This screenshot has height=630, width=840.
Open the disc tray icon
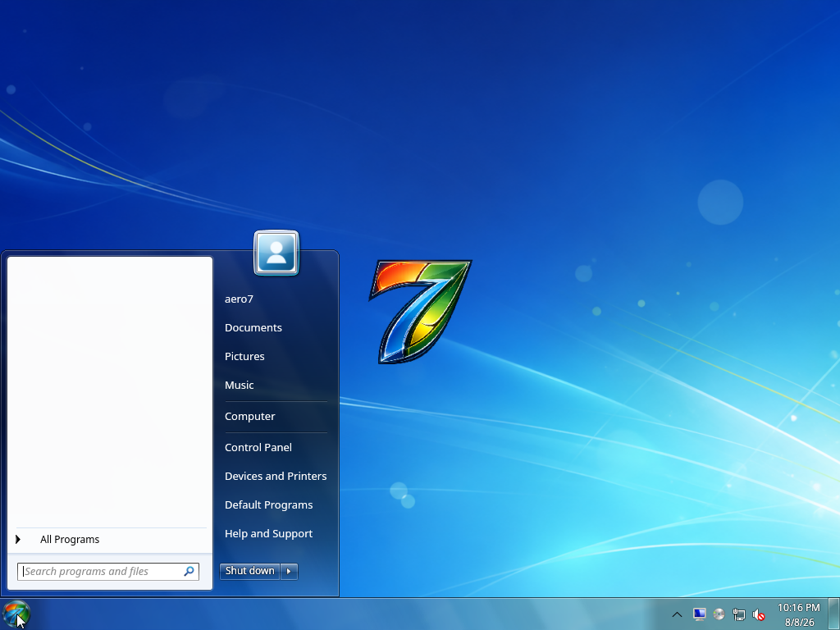(719, 614)
